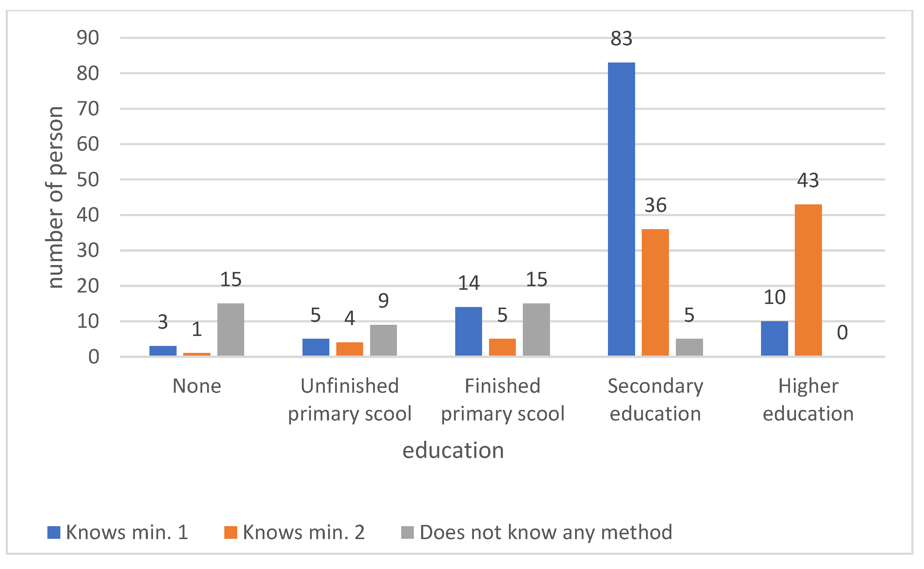Select the gray bar in the None group
924x569 pixels.
(231, 329)
